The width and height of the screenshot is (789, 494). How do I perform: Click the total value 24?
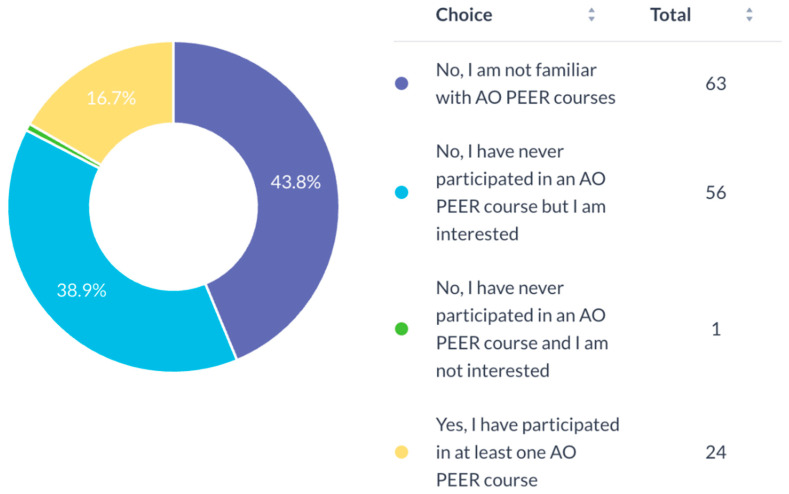pos(716,452)
